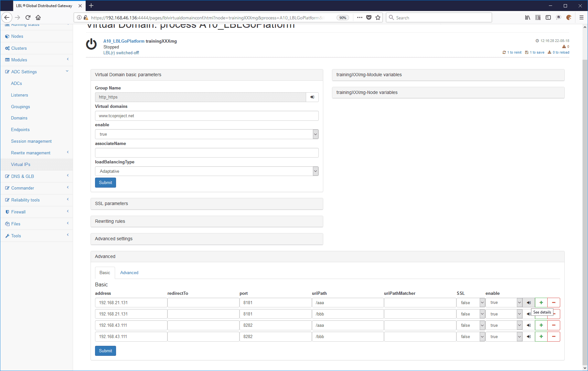Open Clusters in the sidebar
The height and width of the screenshot is (371, 588).
37,48
